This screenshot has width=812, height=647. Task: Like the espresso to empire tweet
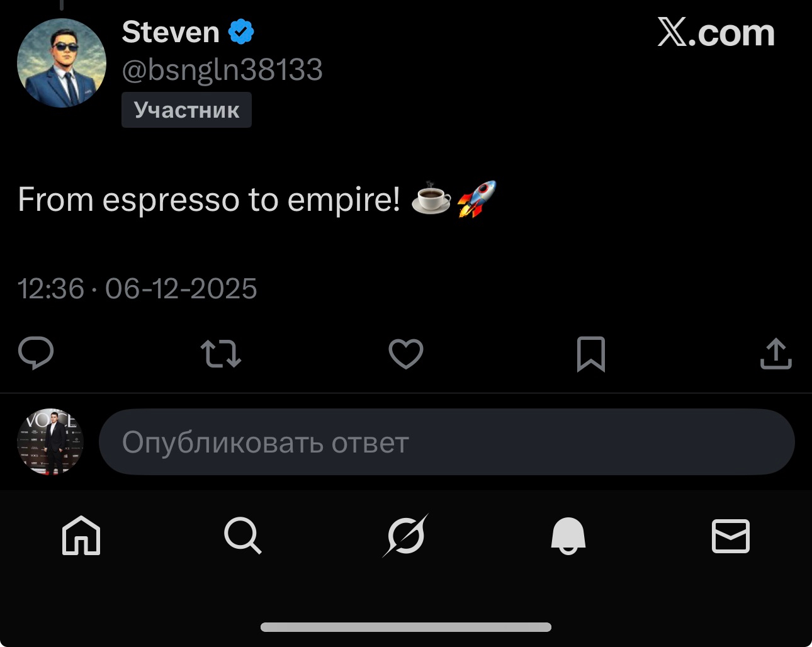pyautogui.click(x=406, y=354)
